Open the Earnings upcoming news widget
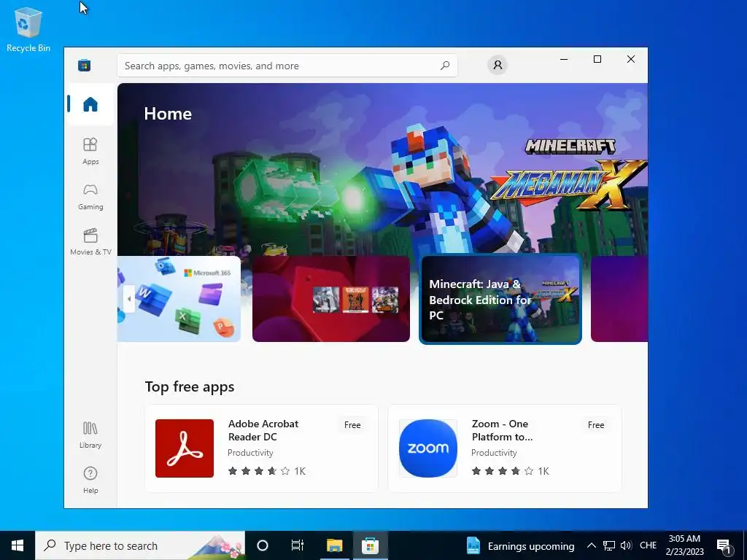 coord(520,545)
